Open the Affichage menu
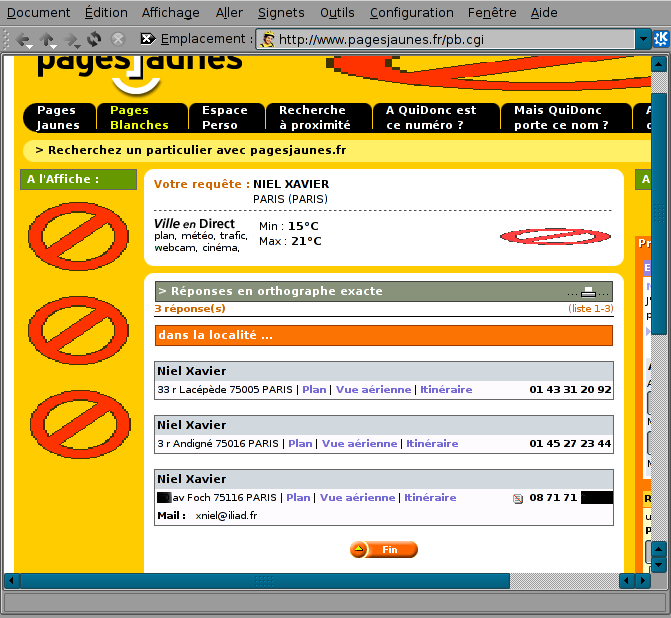This screenshot has height=618, width=671. (170, 13)
